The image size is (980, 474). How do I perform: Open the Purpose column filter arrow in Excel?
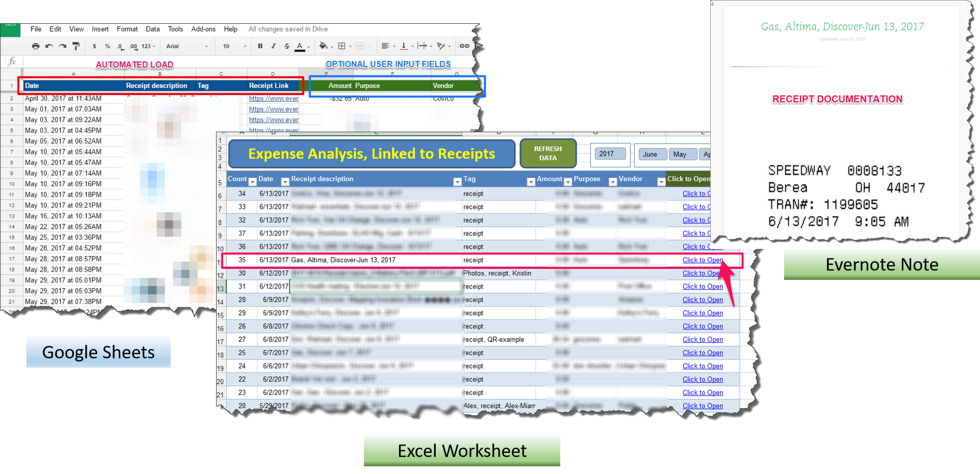click(612, 182)
